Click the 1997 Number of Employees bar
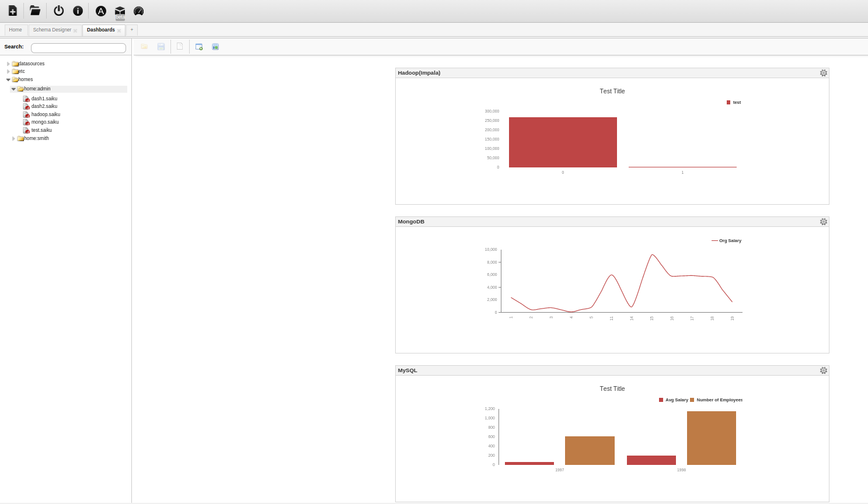This screenshot has width=868, height=504. coord(590,450)
